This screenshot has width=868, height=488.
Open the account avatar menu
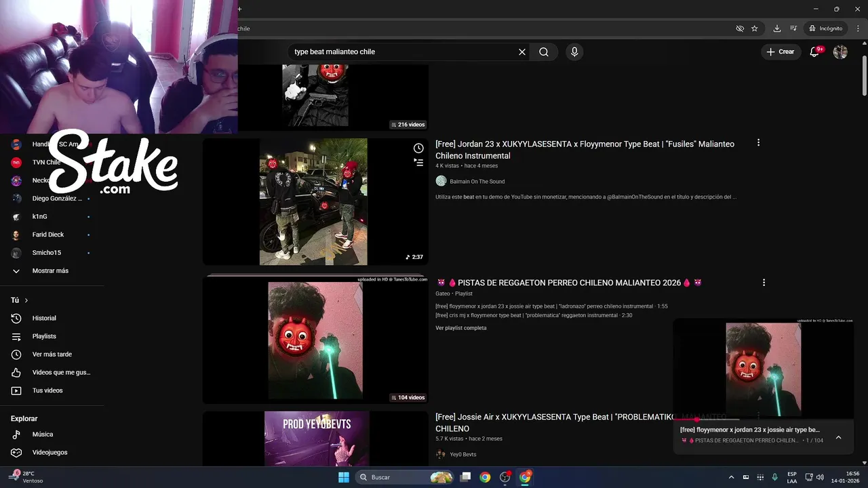coord(840,52)
